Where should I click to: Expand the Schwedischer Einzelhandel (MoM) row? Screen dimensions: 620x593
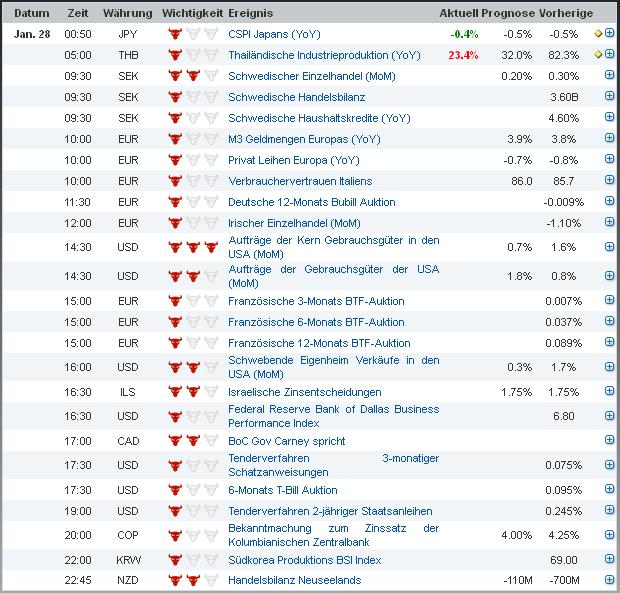pyautogui.click(x=609, y=76)
